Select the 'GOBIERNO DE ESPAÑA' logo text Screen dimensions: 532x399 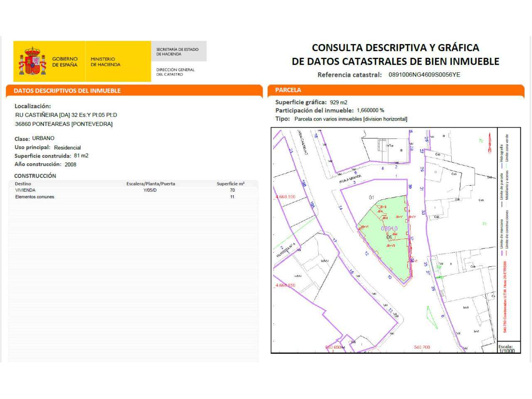(65, 62)
